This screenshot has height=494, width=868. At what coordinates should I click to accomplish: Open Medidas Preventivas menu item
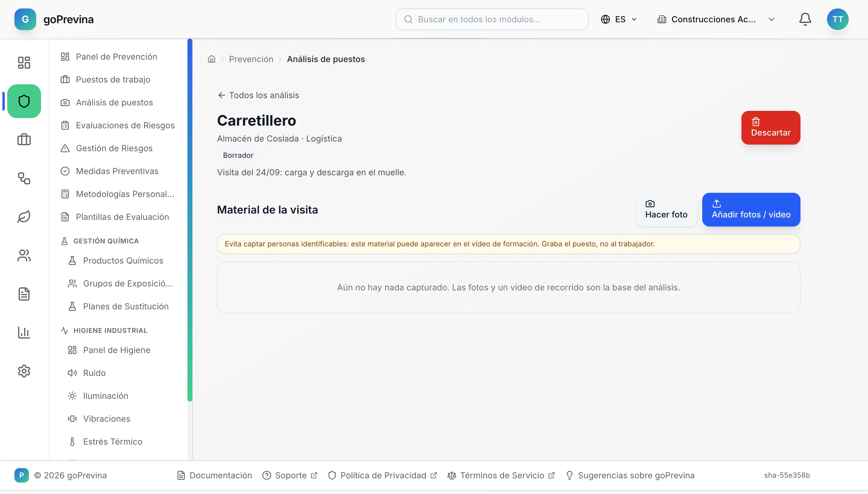118,171
